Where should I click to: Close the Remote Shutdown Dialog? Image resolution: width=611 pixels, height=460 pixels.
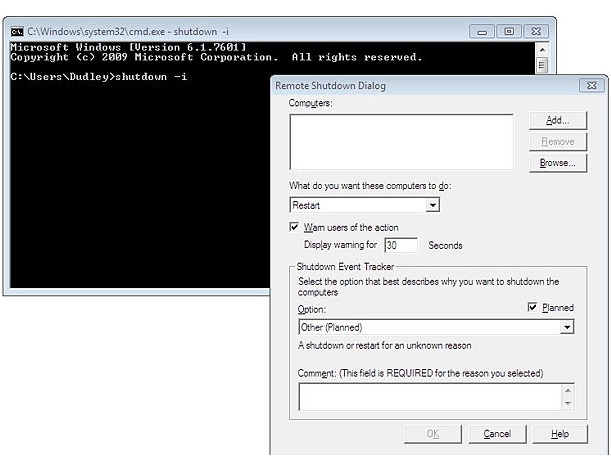(x=592, y=85)
